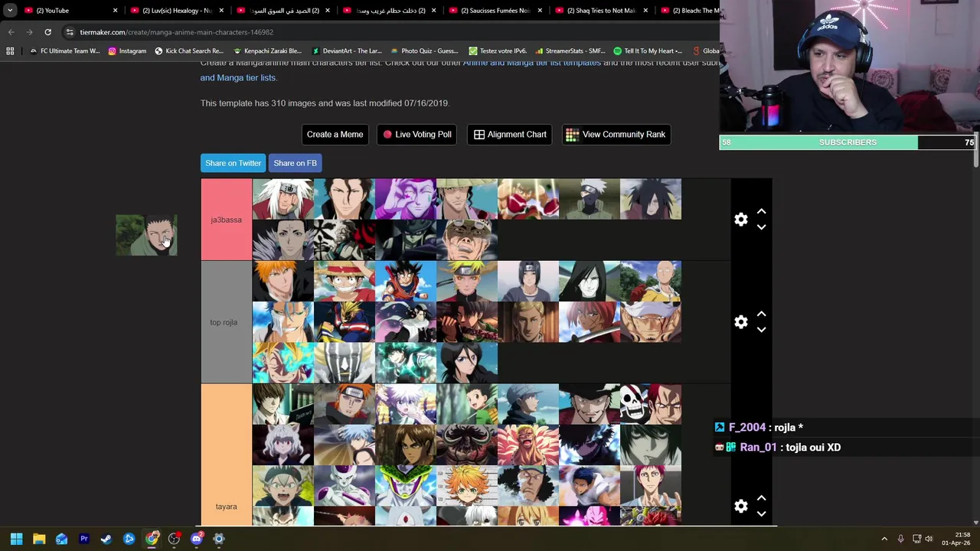Switch to the Saucisses Fumées tab
Screen dimensions: 980x551
click(x=495, y=11)
